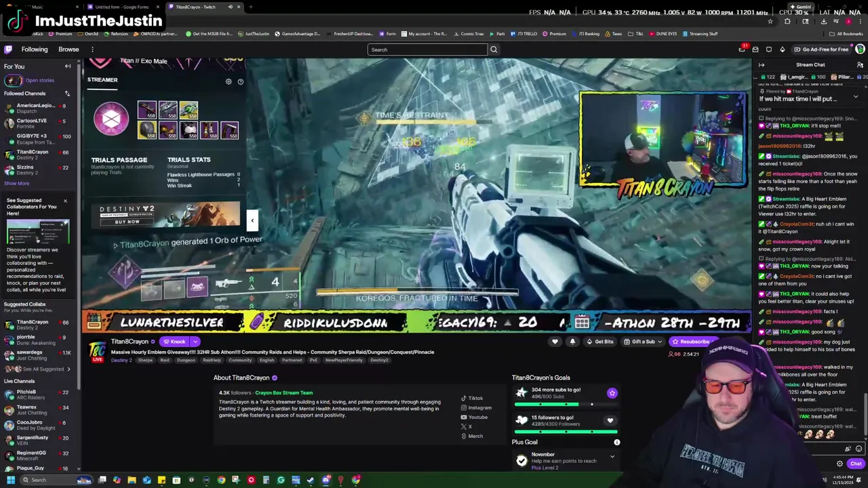Open Crayon Box Stream Team link
The width and height of the screenshot is (868, 488).
tap(283, 392)
